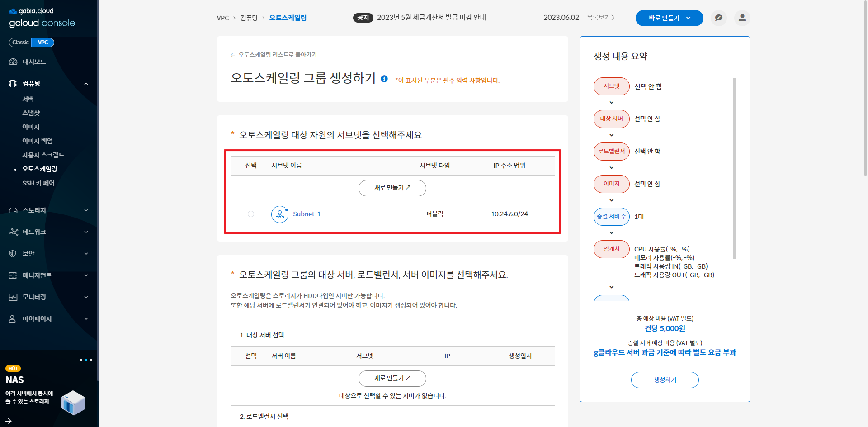Open the 스냅샷 menu item
The image size is (868, 427).
tap(31, 113)
